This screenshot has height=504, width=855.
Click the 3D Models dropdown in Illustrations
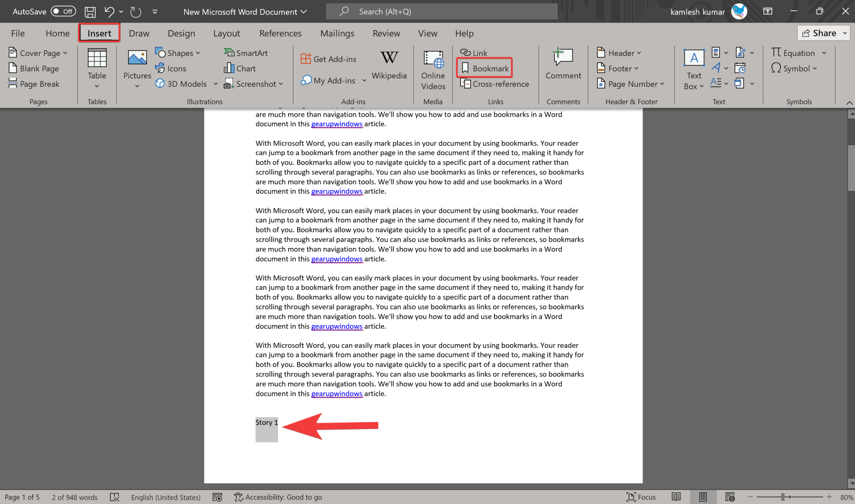pos(214,83)
